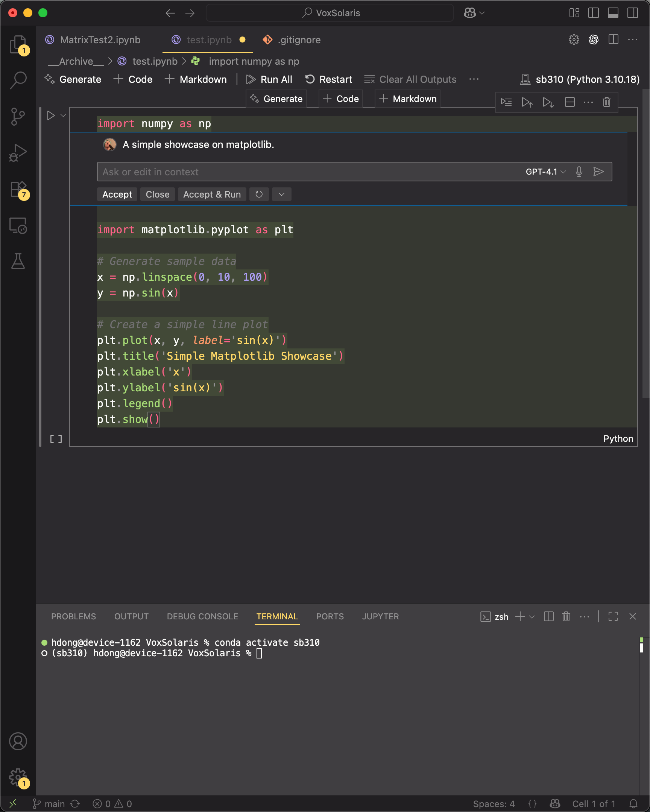
Task: Toggle the primary side bar
Action: (593, 13)
